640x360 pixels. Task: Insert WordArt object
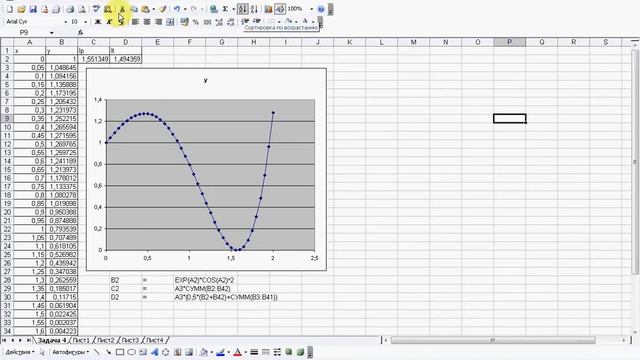154,352
